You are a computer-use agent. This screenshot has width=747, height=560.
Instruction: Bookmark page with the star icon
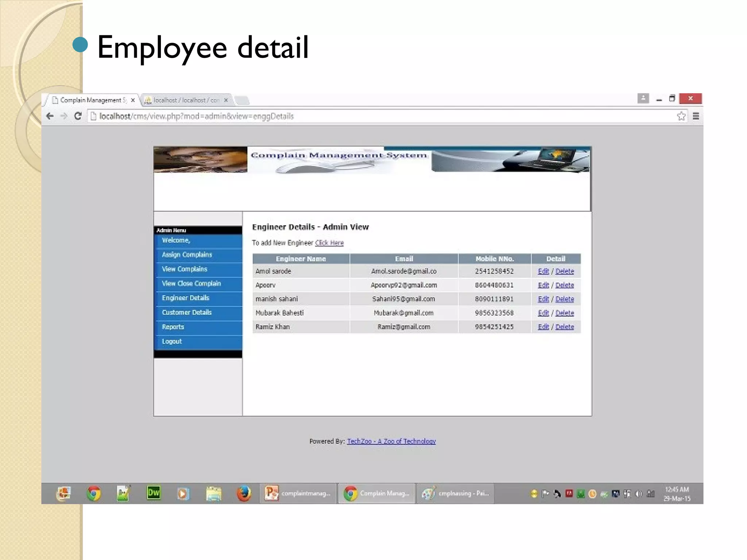[x=681, y=116]
